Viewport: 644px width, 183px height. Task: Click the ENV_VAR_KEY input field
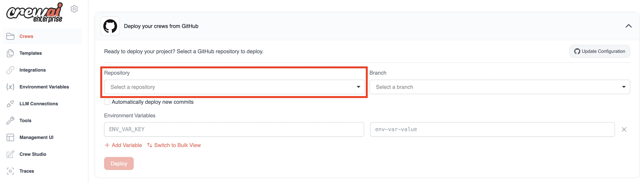coord(234,129)
